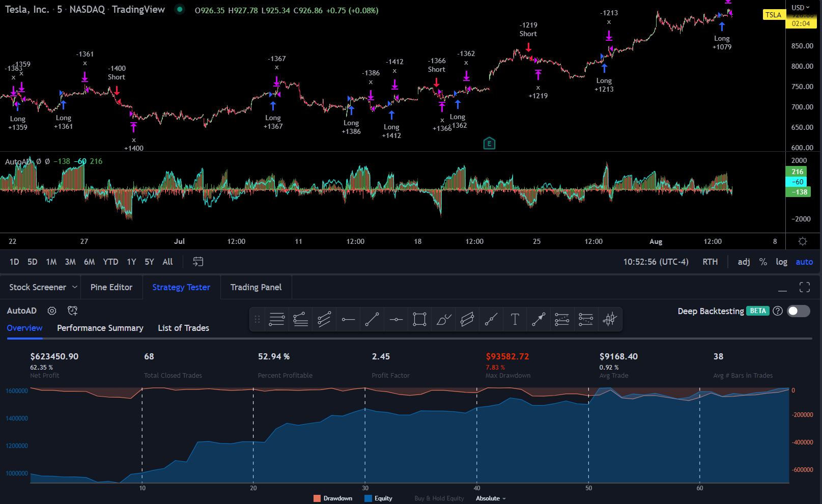Open the Pine Editor tab
This screenshot has height=504, width=822.
click(x=111, y=287)
